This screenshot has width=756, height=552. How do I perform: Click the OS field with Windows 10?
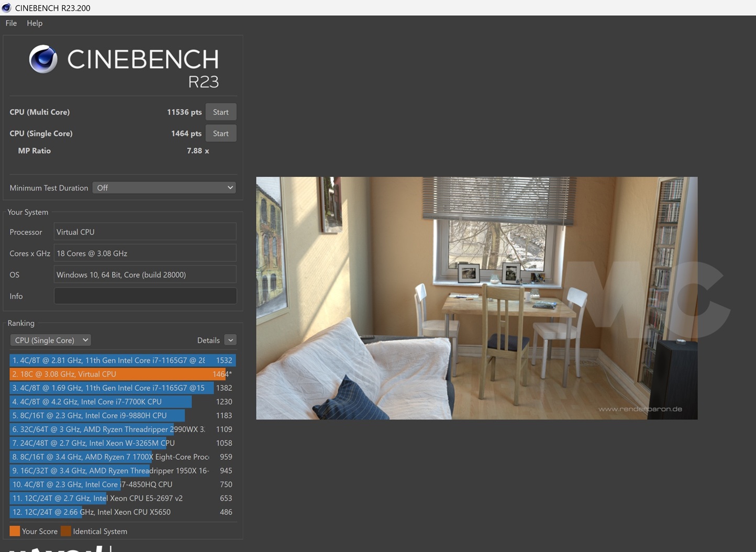(x=145, y=275)
